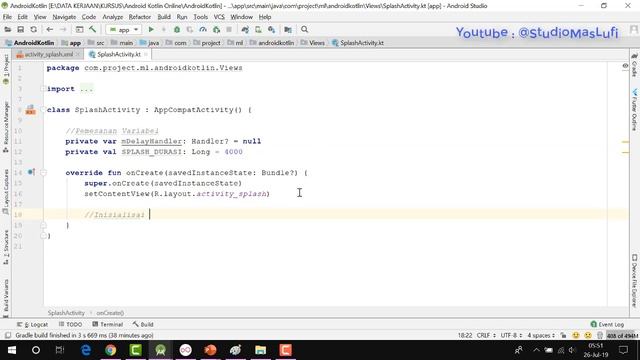Click the Debug app bug icon

pyautogui.click(x=177, y=29)
